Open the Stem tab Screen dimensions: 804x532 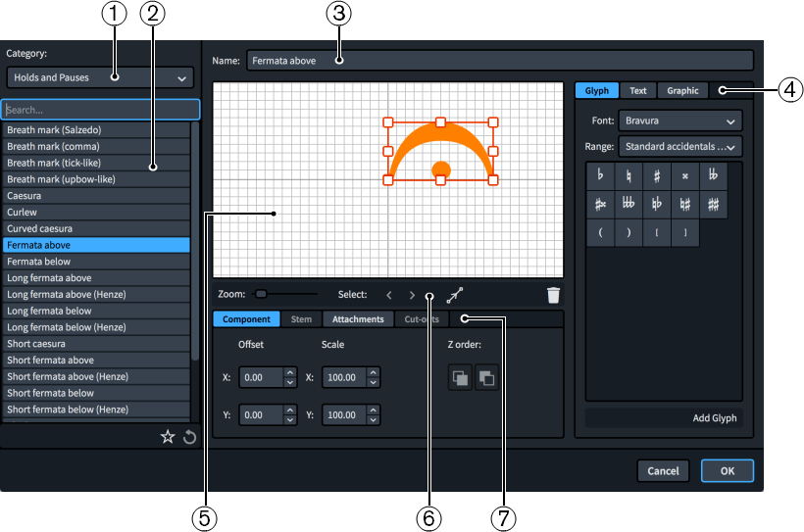(302, 319)
